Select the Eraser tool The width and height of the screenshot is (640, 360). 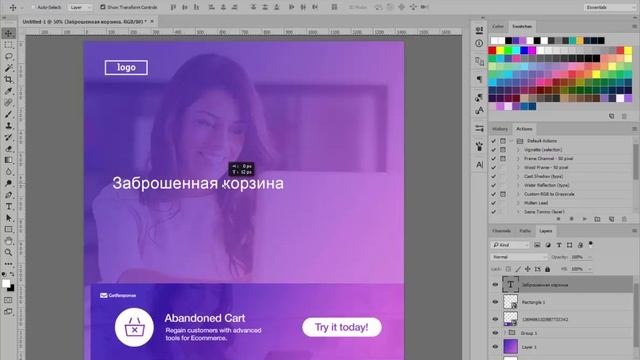[x=8, y=149]
